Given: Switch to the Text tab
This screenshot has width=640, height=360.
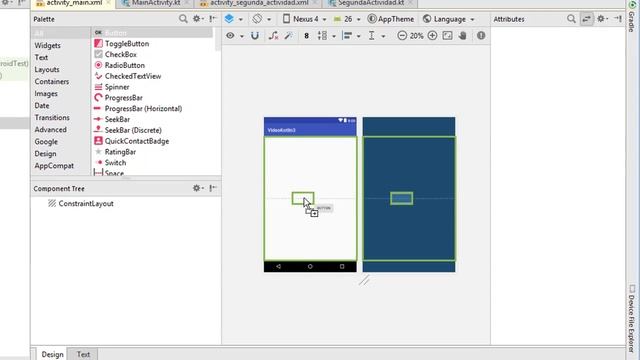Looking at the screenshot, I should [83, 354].
